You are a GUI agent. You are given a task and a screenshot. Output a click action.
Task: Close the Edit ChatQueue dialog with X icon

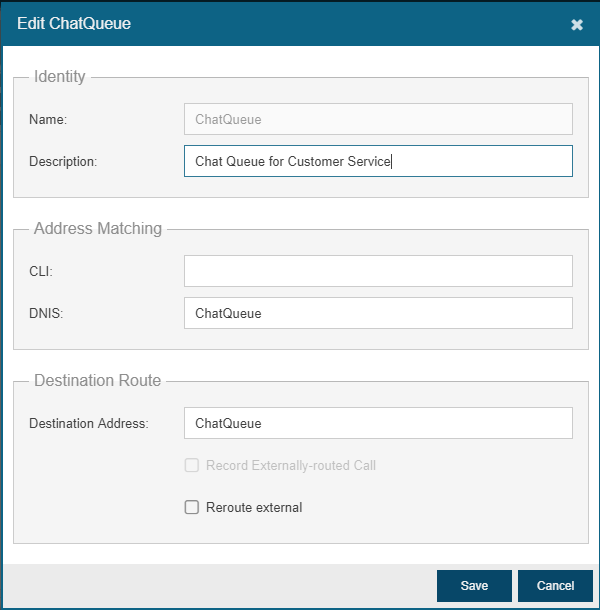pyautogui.click(x=577, y=25)
